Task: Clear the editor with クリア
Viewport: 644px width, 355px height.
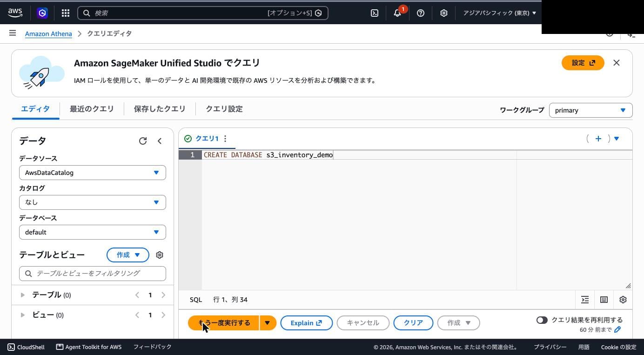Action: (x=413, y=323)
